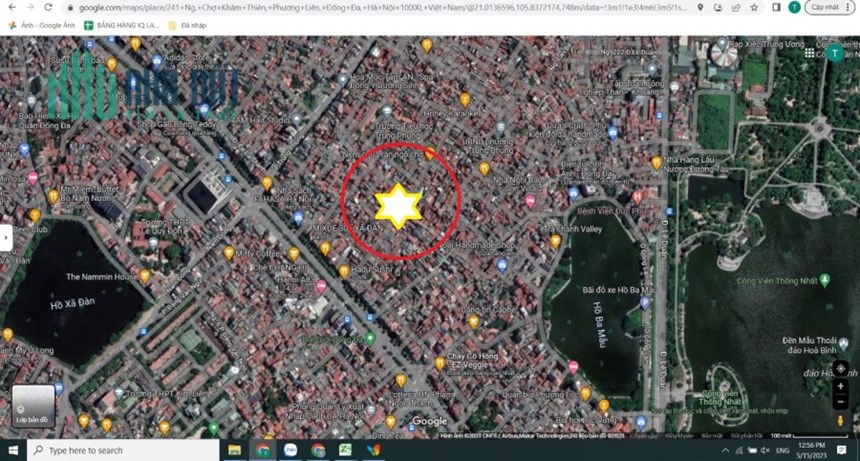Click the Type here to search box
The image size is (860, 461).
pyautogui.click(x=123, y=450)
